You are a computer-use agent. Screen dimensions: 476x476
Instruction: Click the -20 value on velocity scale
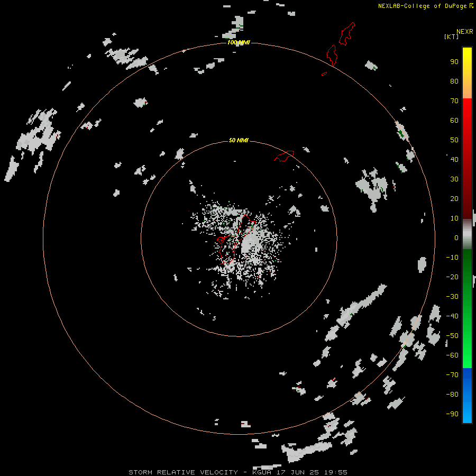452,277
